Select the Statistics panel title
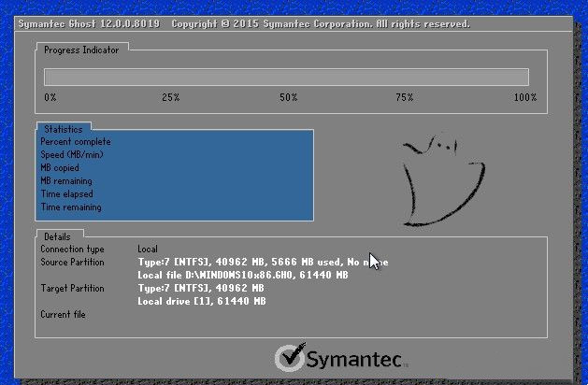This screenshot has height=385, width=588. point(64,129)
